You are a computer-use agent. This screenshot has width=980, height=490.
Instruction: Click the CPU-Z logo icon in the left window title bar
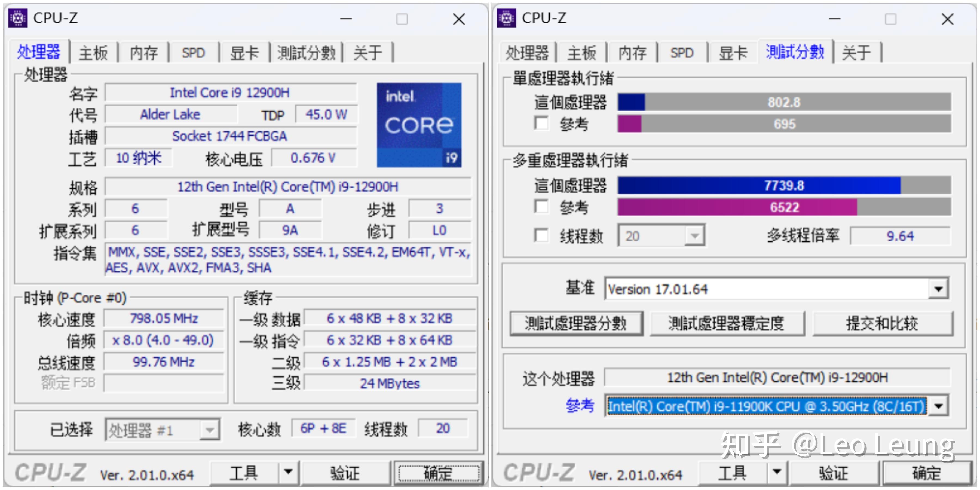click(18, 18)
